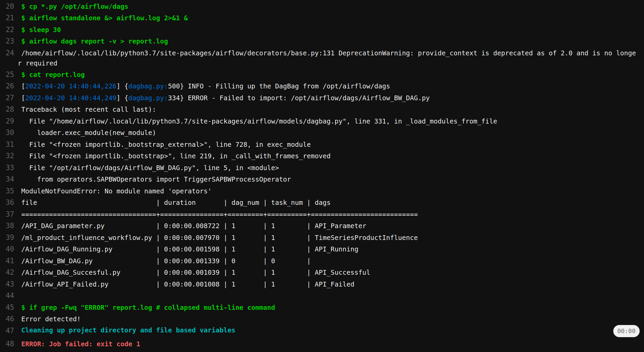Image resolution: width=644 pixels, height=352 pixels.
Task: Click the 'Cleaning up project directory' message
Action: 128,330
